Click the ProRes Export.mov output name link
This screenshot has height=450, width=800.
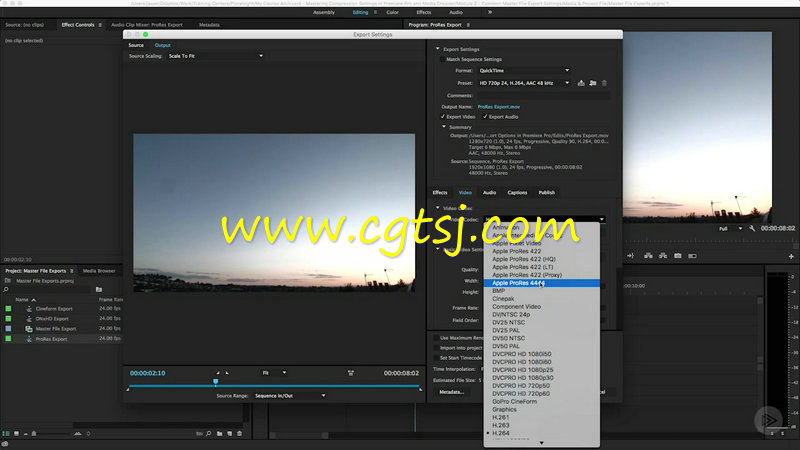pyautogui.click(x=498, y=107)
